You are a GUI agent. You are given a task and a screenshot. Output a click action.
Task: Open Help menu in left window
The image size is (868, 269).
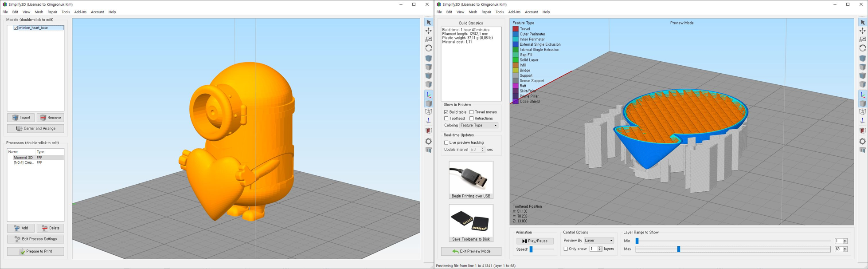[x=112, y=12]
